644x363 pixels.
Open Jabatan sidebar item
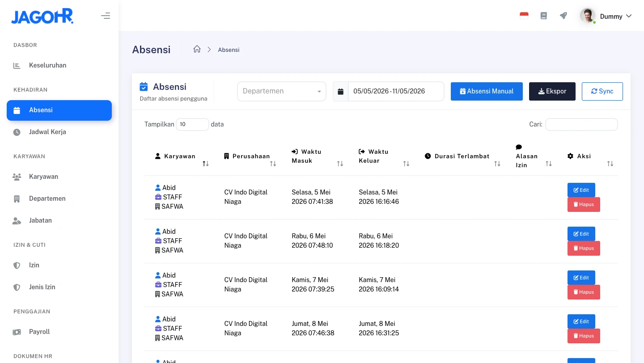click(59, 220)
